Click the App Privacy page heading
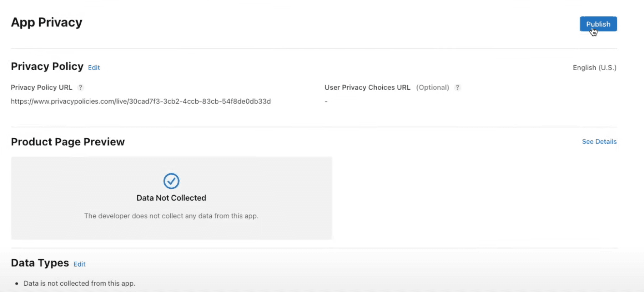 [x=46, y=22]
